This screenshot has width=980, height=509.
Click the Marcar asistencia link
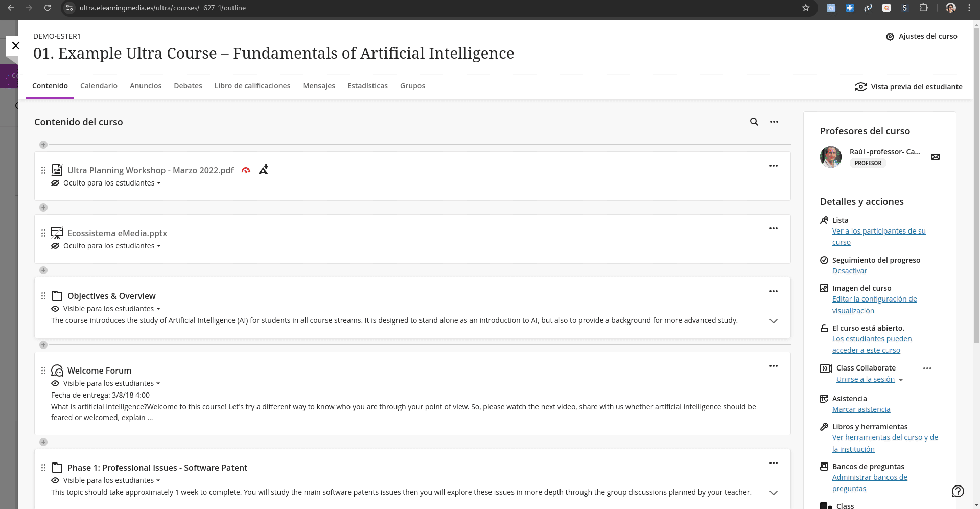click(x=861, y=409)
